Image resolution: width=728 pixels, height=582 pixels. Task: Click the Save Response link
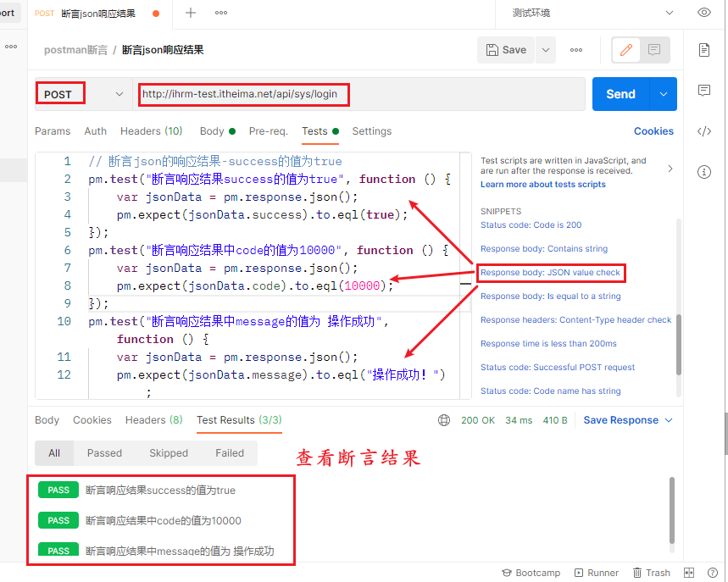pyautogui.click(x=623, y=419)
